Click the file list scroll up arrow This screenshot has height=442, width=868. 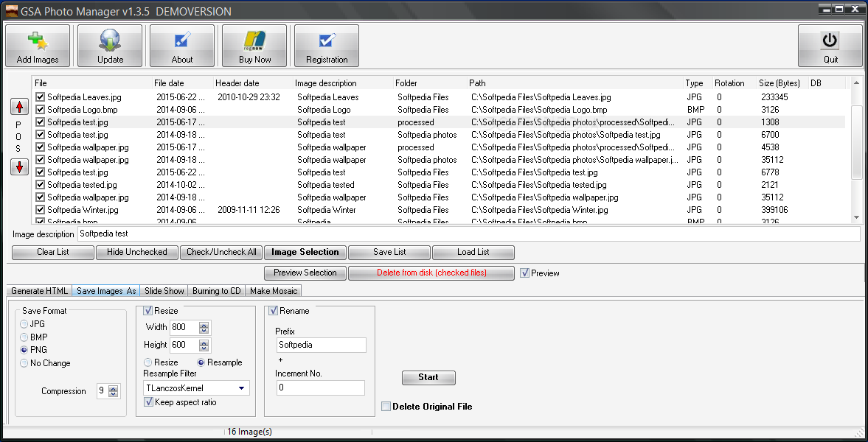tap(856, 83)
